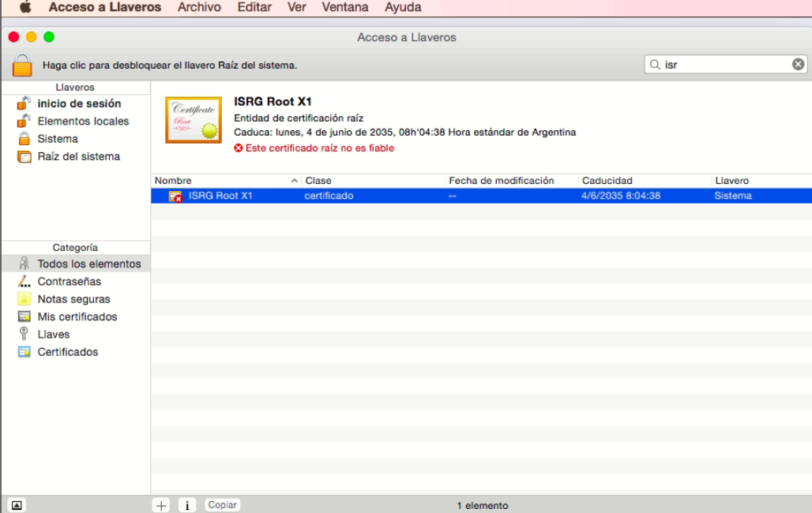Click the unlock instruction text beside the padlock
The image size is (812, 513).
[x=170, y=66]
